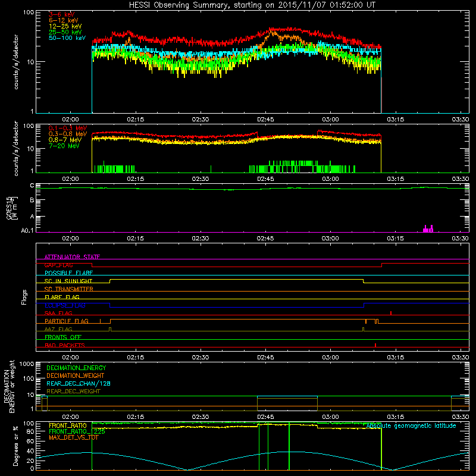The height and width of the screenshot is (476, 476).
Task: Click the vertical Flags axis label
Action: pyautogui.click(x=24, y=297)
